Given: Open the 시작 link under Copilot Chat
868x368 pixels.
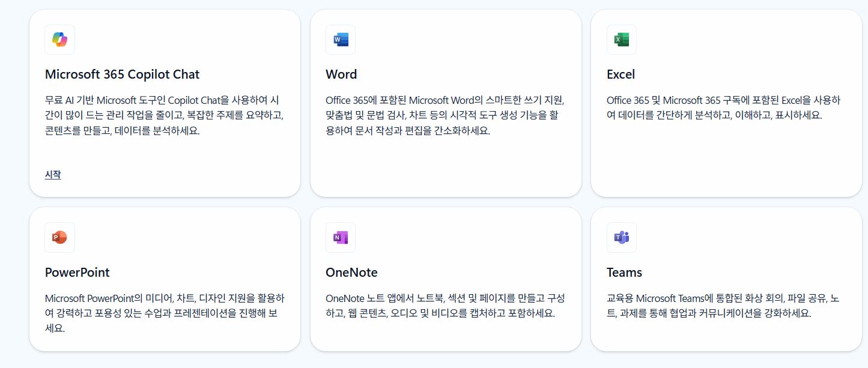Looking at the screenshot, I should pyautogui.click(x=52, y=174).
